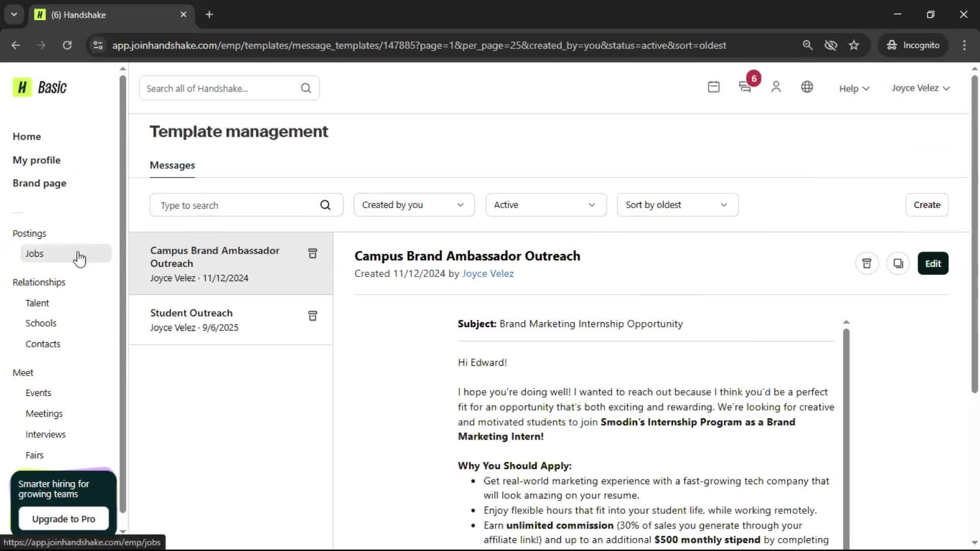Open messages icon with 6 badge
This screenshot has width=980, height=551.
(745, 87)
